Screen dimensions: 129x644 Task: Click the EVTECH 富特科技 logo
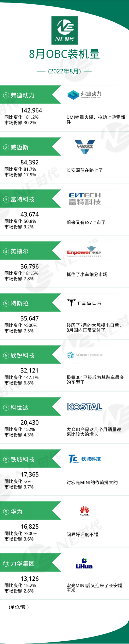tap(85, 199)
